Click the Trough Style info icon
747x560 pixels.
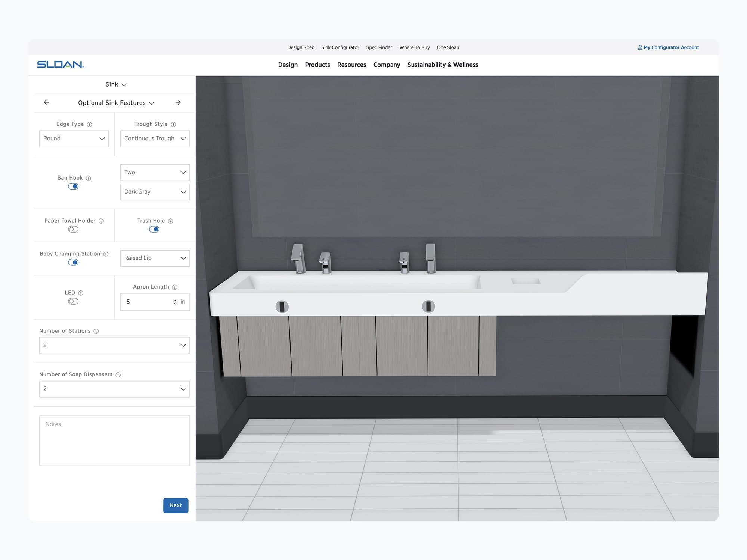pos(174,124)
